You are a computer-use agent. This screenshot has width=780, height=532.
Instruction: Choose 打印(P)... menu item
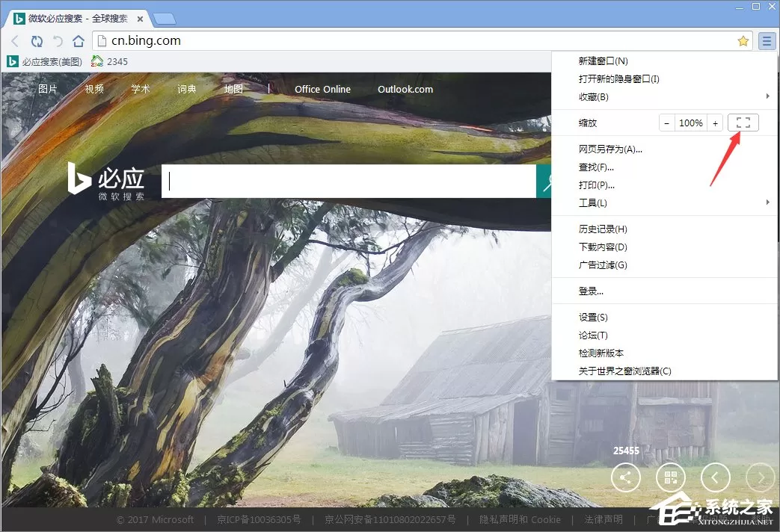click(665, 185)
